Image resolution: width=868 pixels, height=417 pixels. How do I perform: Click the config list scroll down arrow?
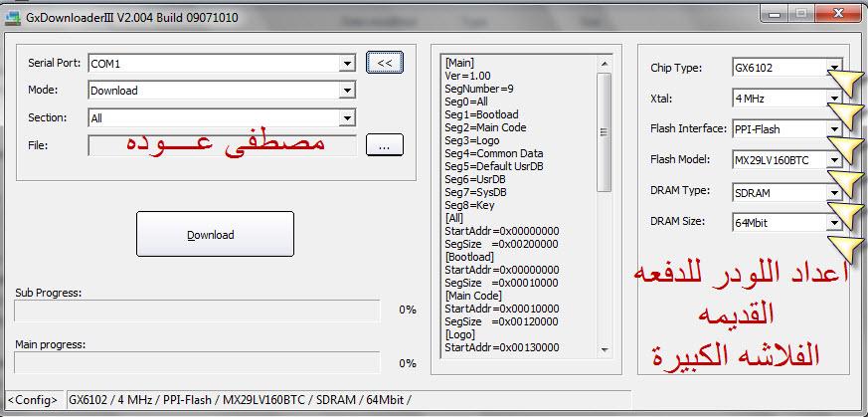click(x=605, y=350)
